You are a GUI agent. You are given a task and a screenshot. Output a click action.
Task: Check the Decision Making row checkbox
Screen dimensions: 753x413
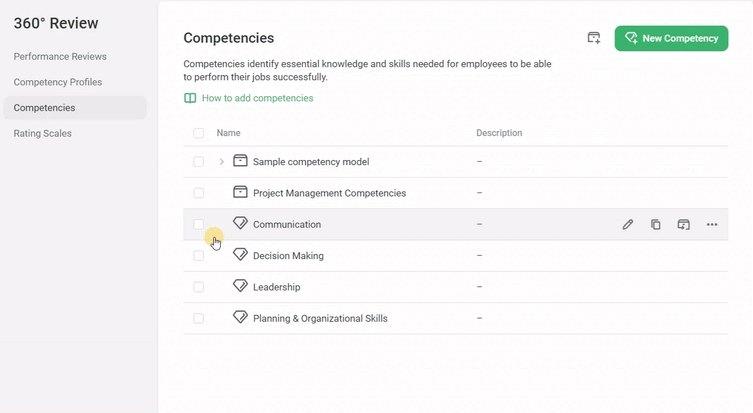[199, 256]
